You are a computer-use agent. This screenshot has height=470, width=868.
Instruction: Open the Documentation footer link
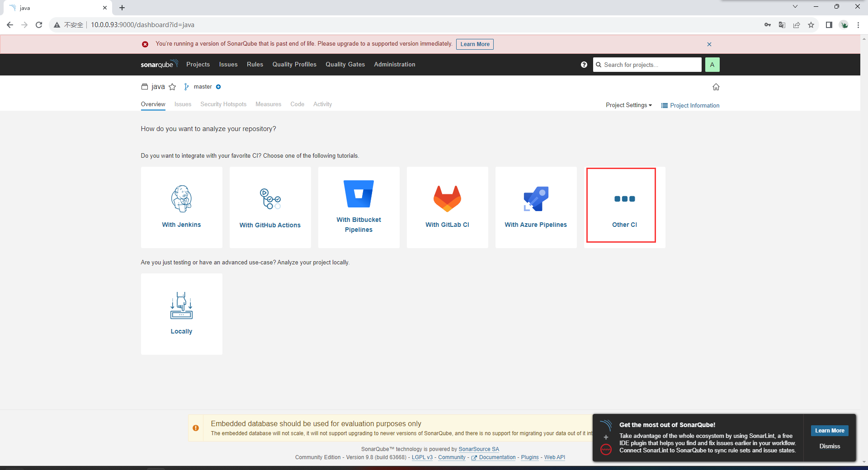[x=494, y=457]
